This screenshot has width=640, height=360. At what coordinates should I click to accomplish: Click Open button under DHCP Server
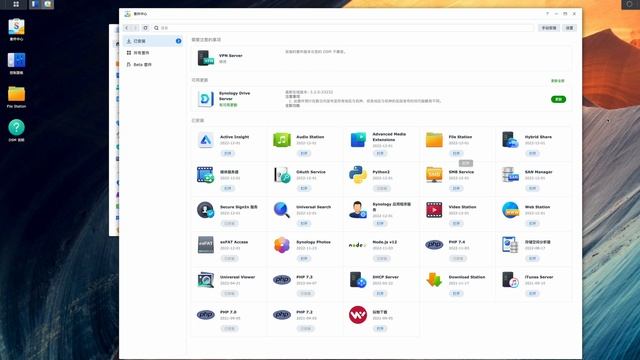(x=380, y=293)
